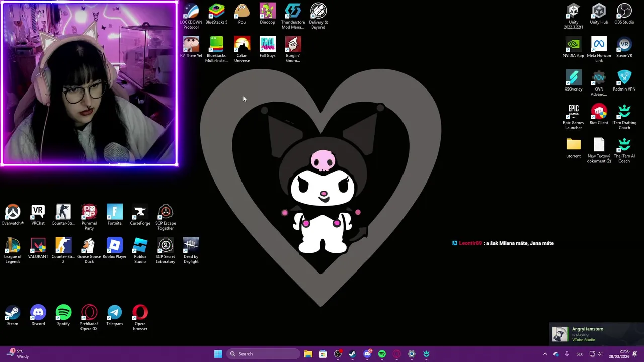Select the Dinocop game shortcut

(268, 14)
